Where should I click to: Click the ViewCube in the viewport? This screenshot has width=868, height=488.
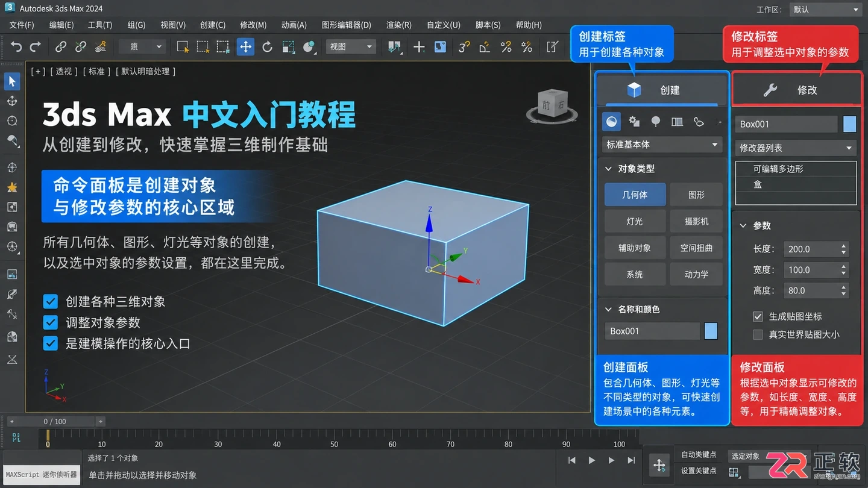[x=552, y=107]
